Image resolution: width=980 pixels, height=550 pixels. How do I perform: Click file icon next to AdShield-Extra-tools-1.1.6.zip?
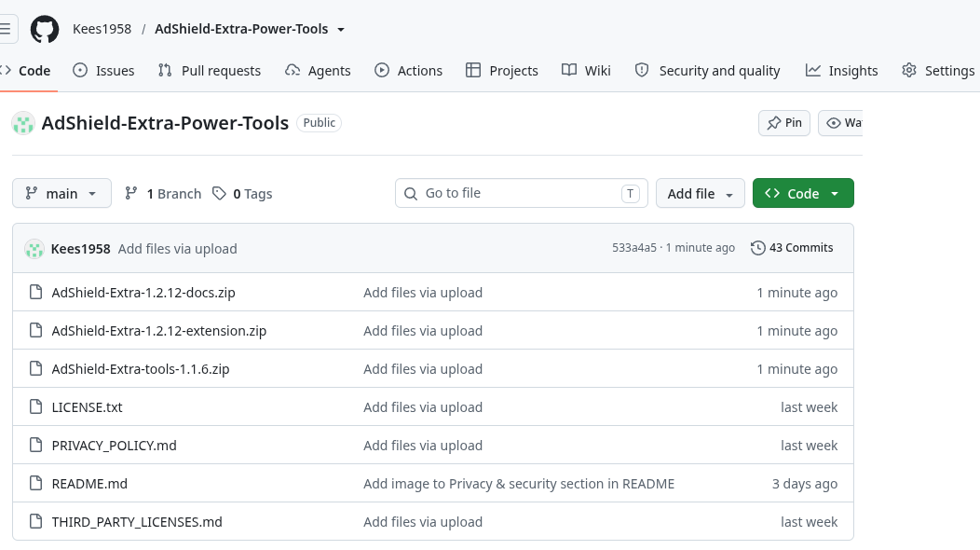(35, 368)
